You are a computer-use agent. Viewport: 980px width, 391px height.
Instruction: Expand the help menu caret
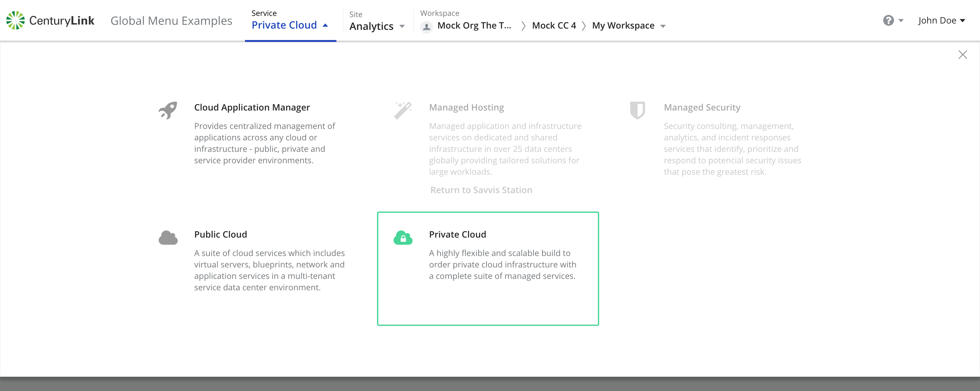point(901,21)
